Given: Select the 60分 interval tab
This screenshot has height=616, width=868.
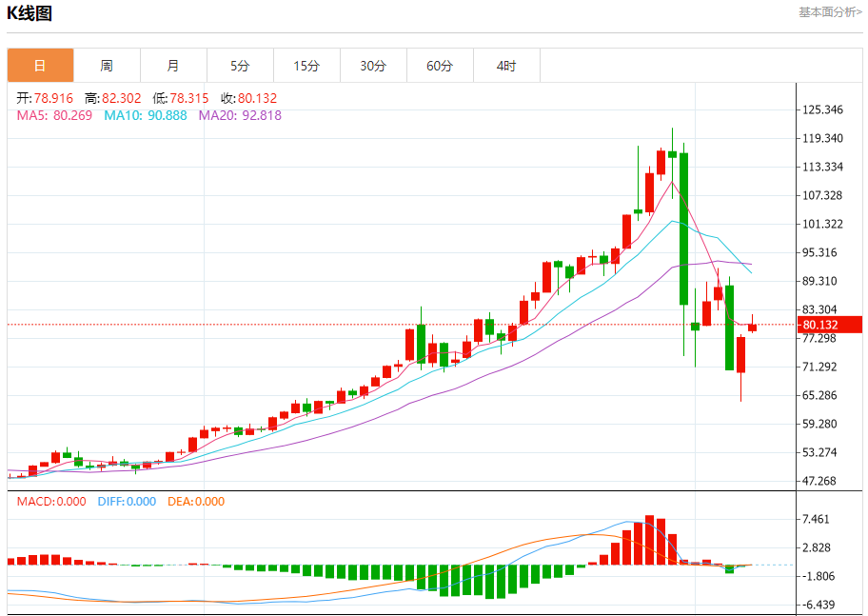Looking at the screenshot, I should click(x=440, y=66).
